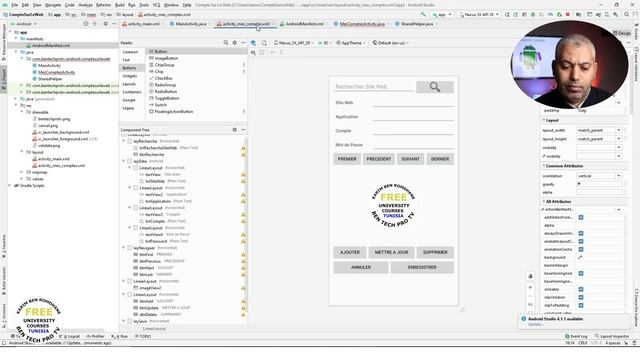640x360 pixels.
Task: Toggle the clickable attribute checkbox
Action: 581,289
